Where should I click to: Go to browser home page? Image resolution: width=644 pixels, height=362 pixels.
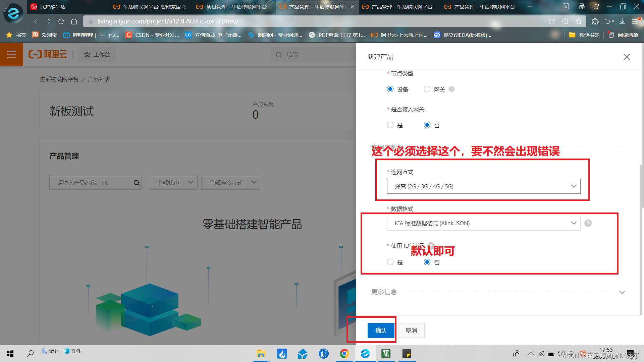click(74, 21)
